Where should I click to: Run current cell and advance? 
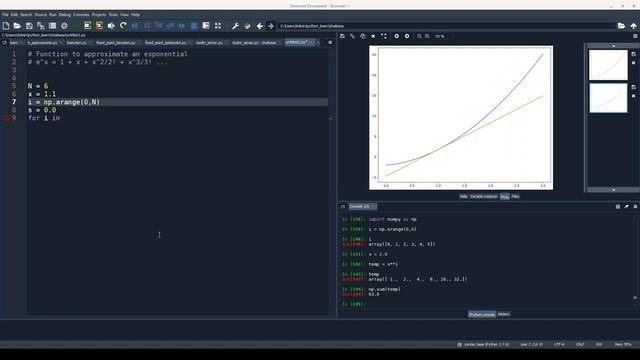coord(99,26)
